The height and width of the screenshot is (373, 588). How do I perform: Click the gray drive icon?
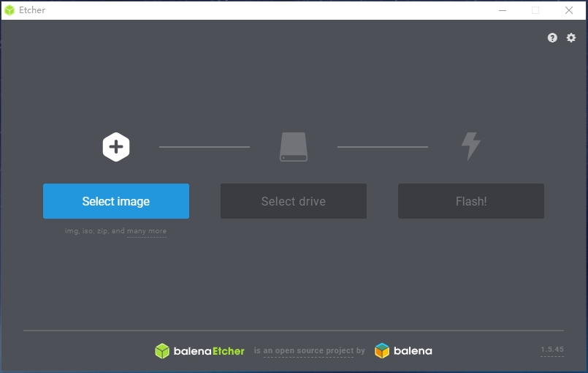(294, 147)
